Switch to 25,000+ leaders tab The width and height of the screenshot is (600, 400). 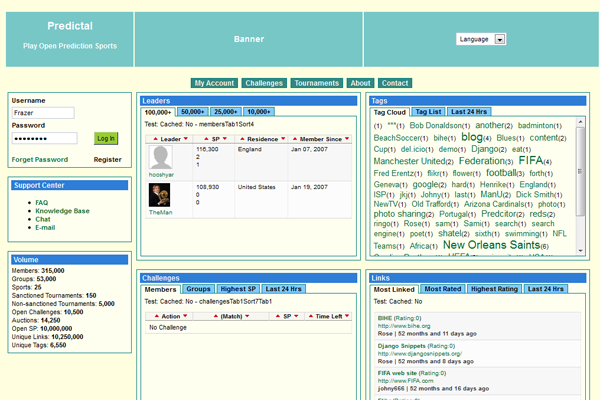(226, 112)
